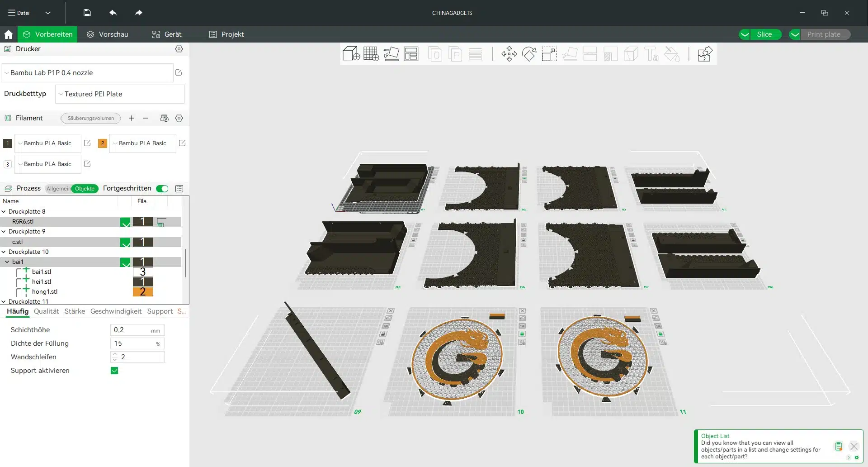
Task: Undo the last action arrow
Action: tap(113, 13)
